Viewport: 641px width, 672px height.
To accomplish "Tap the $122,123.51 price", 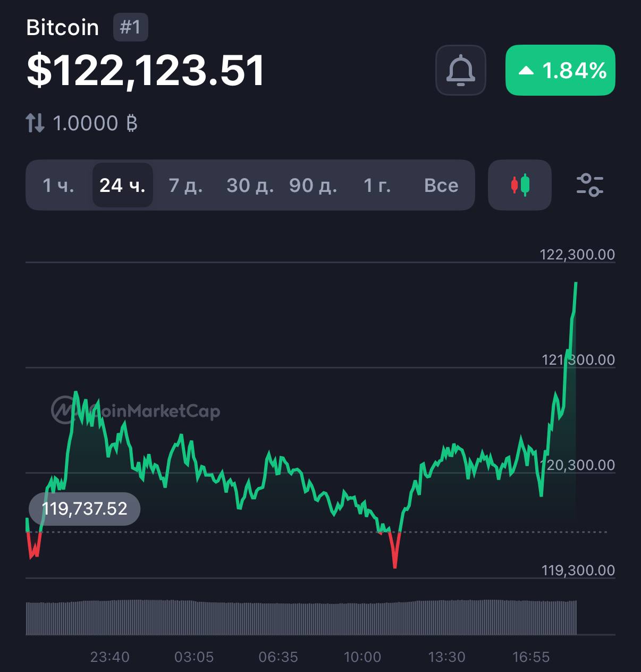I will pyautogui.click(x=146, y=70).
